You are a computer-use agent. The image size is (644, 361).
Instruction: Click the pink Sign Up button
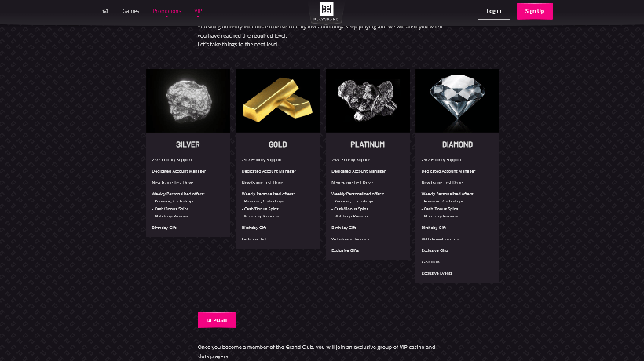tap(534, 11)
